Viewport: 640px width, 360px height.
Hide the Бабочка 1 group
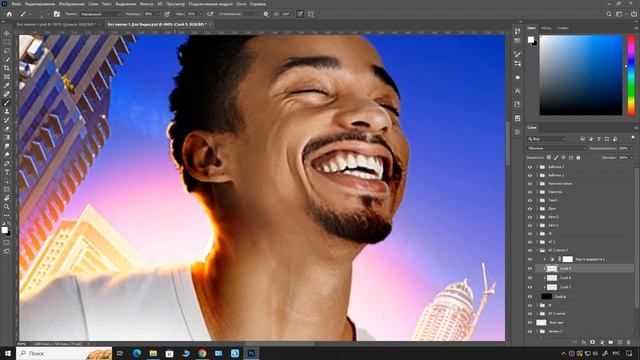[x=530, y=175]
